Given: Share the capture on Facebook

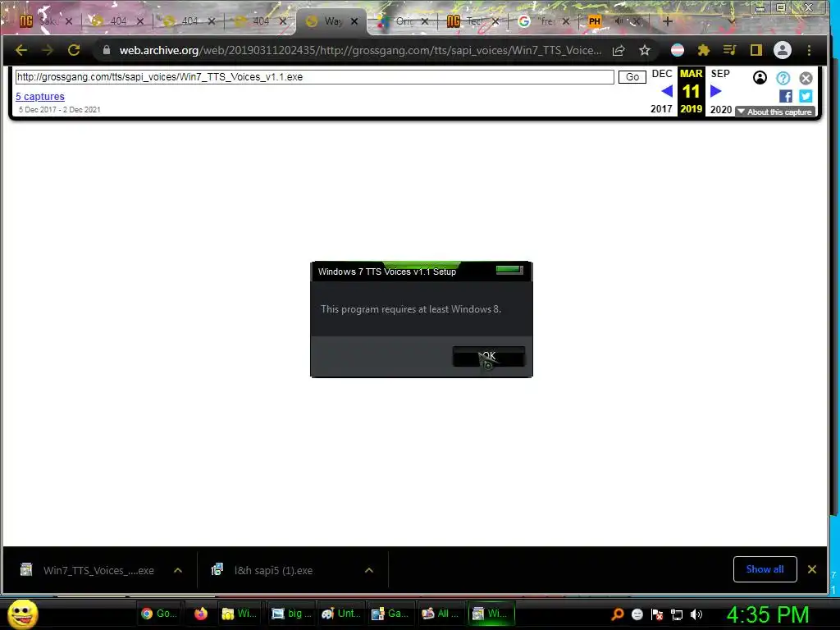Looking at the screenshot, I should 786,97.
